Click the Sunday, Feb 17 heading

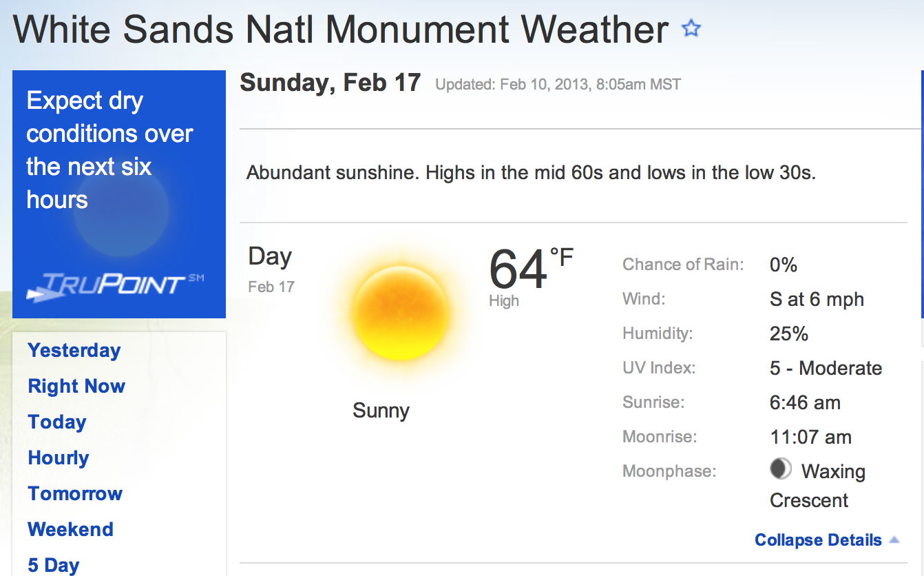pyautogui.click(x=330, y=83)
